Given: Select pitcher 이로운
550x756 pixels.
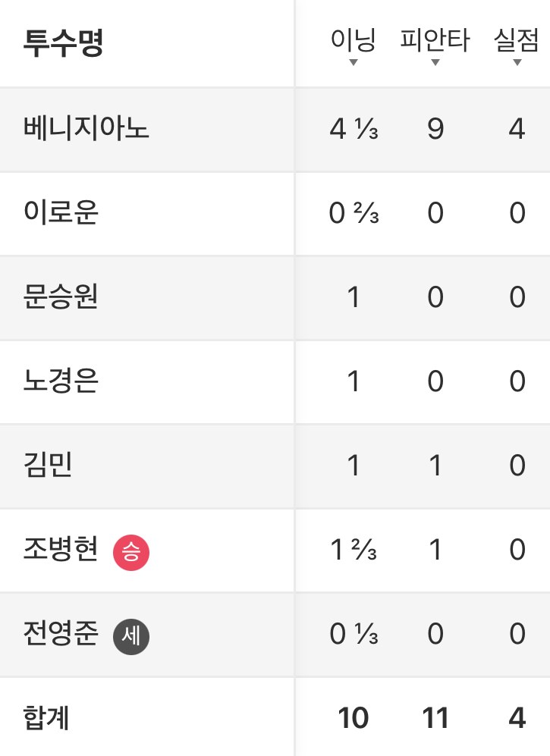Looking at the screenshot, I should pyautogui.click(x=61, y=213).
